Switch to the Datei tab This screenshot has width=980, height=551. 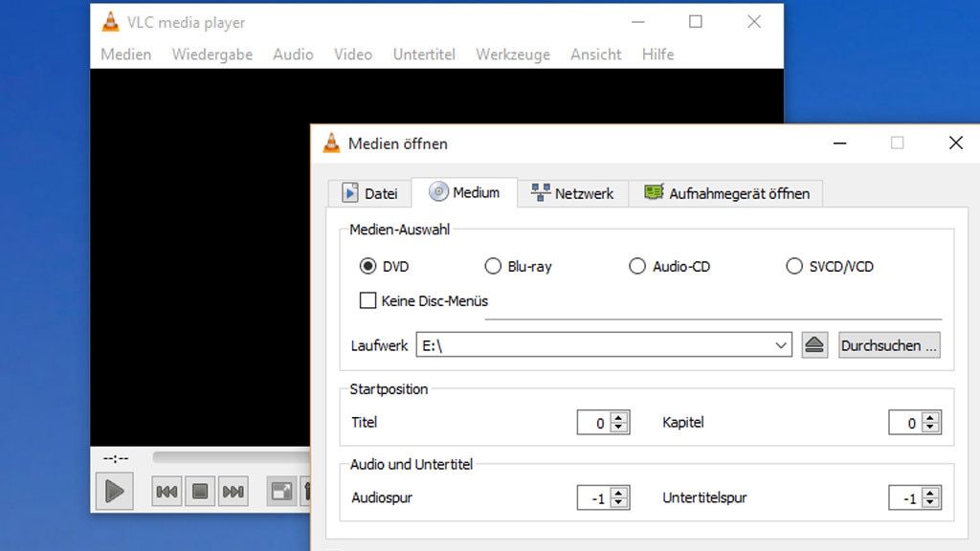[370, 193]
